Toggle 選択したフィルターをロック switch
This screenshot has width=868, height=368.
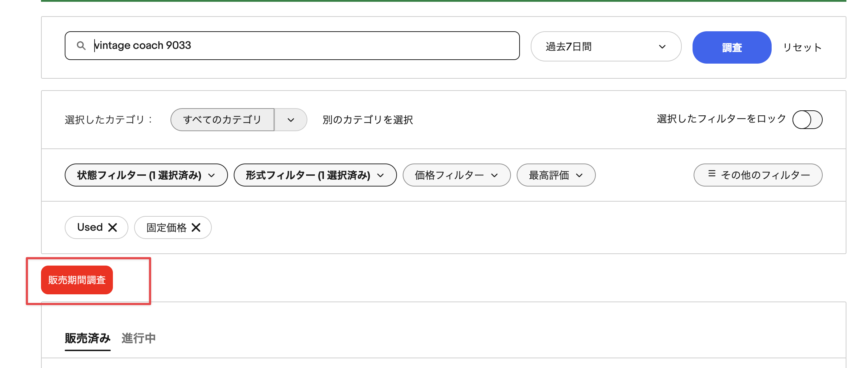pyautogui.click(x=807, y=120)
